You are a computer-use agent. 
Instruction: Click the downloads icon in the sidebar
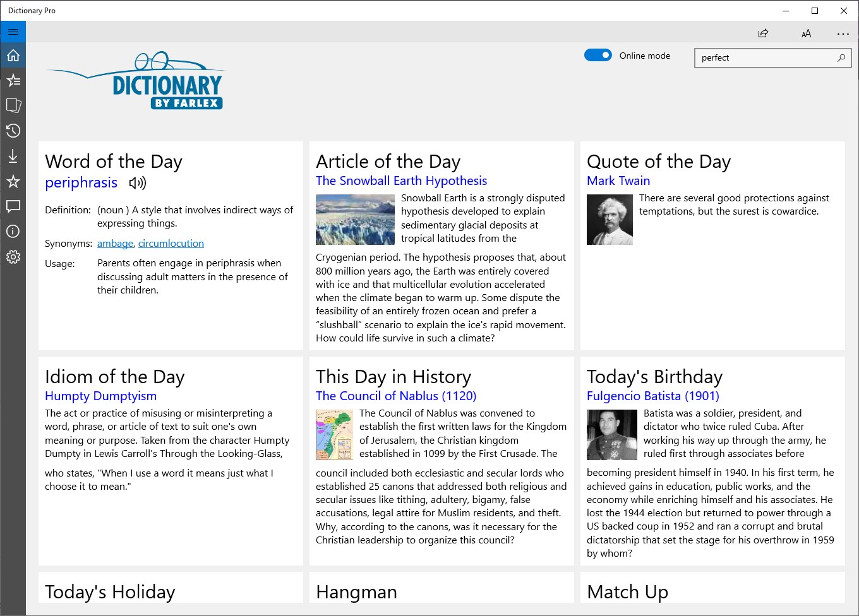[13, 156]
